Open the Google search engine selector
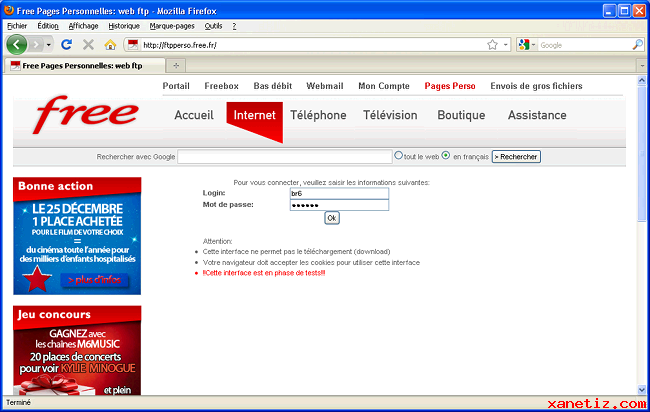The image size is (650, 412). (526, 44)
